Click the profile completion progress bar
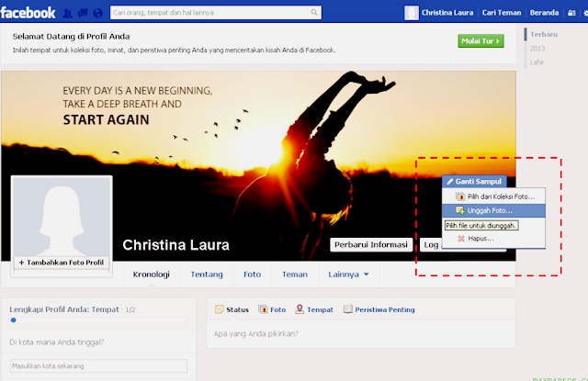 pos(98,319)
